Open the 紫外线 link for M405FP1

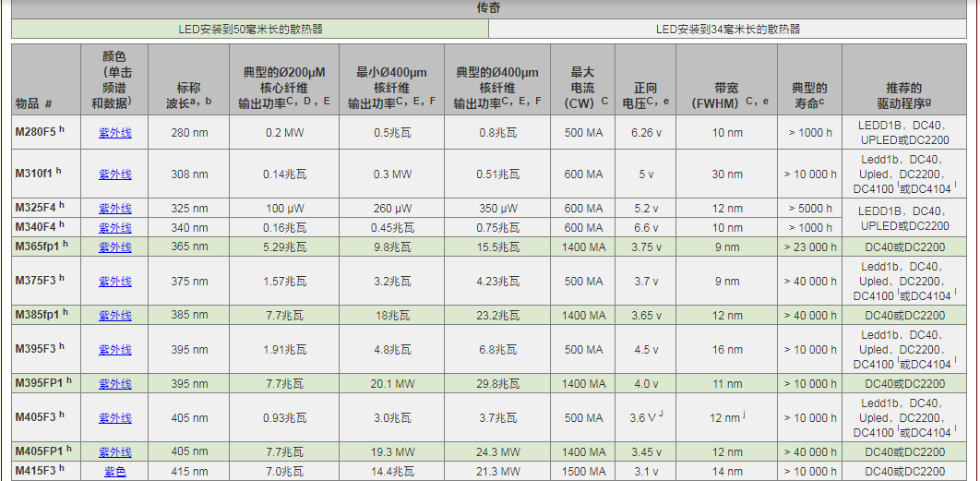click(x=115, y=452)
